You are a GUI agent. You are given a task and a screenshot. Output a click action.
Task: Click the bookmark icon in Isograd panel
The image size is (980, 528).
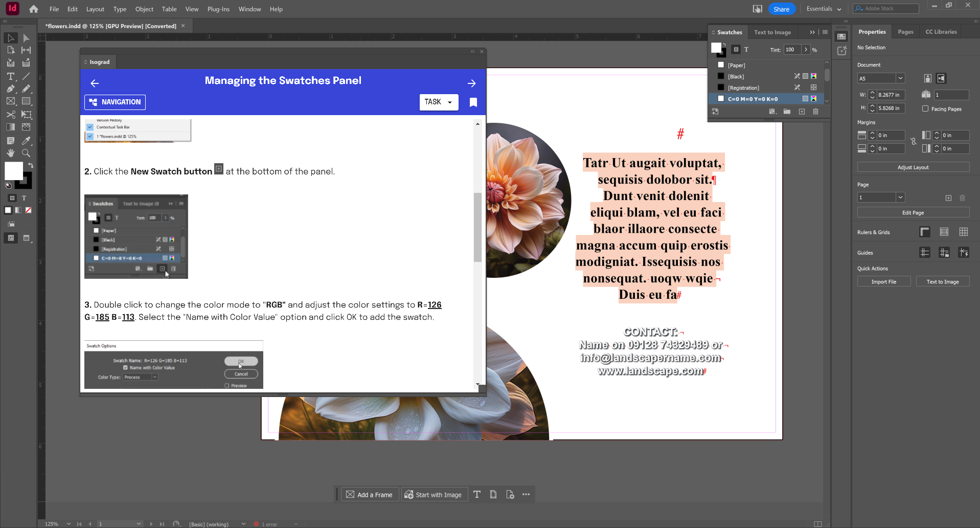point(473,102)
